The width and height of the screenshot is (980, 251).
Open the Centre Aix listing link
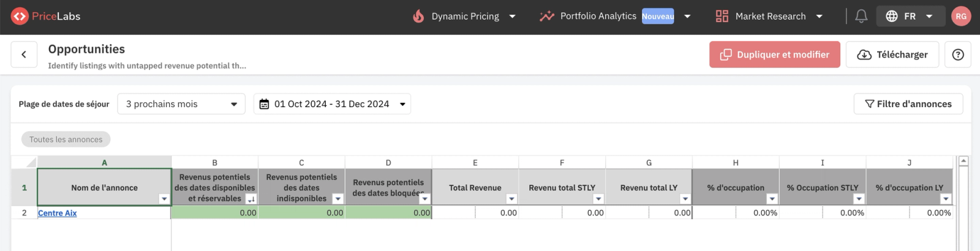(58, 213)
